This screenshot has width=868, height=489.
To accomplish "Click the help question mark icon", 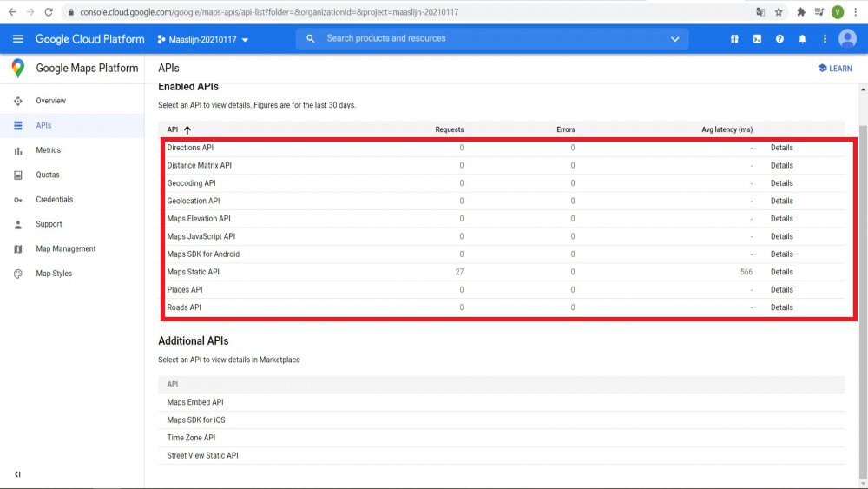I will 779,39.
